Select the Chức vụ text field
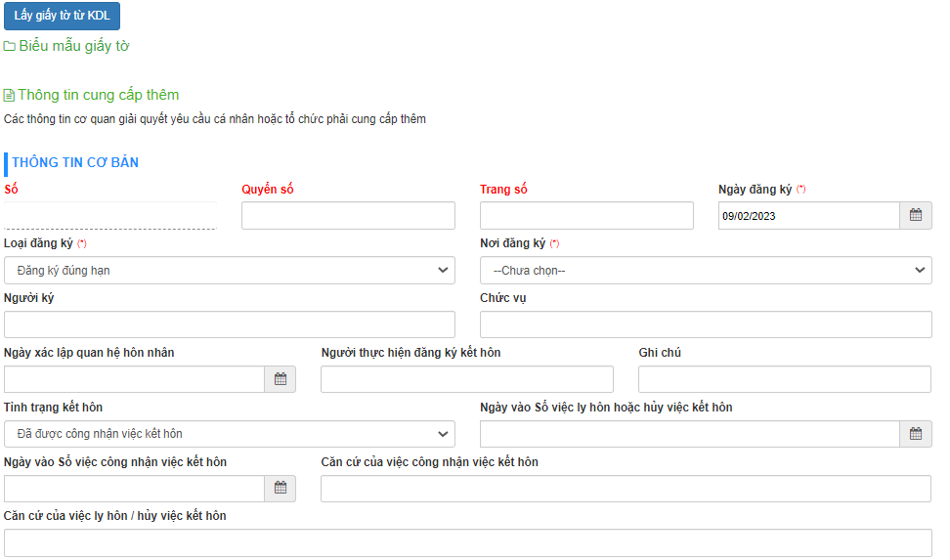Image resolution: width=950 pixels, height=560 pixels. pyautogui.click(x=705, y=324)
